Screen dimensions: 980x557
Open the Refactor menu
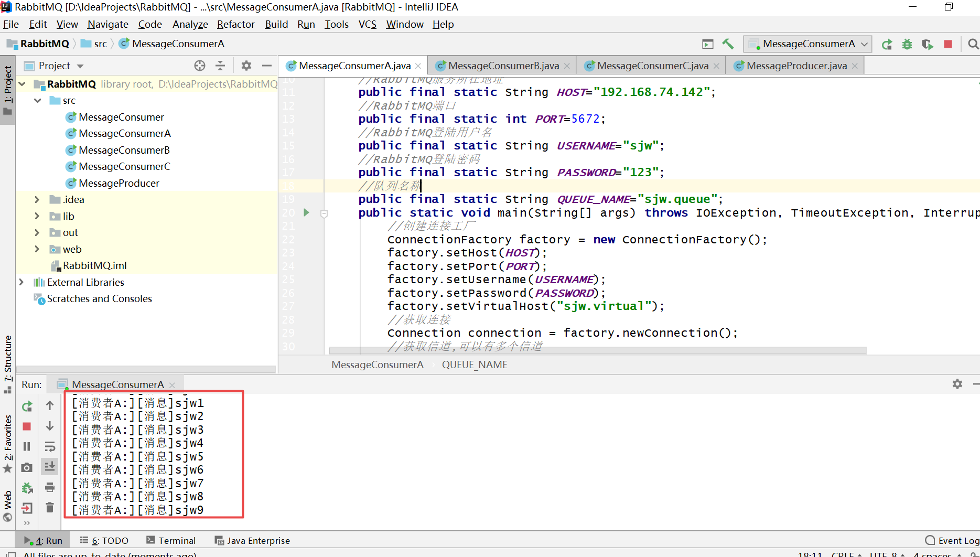pyautogui.click(x=236, y=24)
